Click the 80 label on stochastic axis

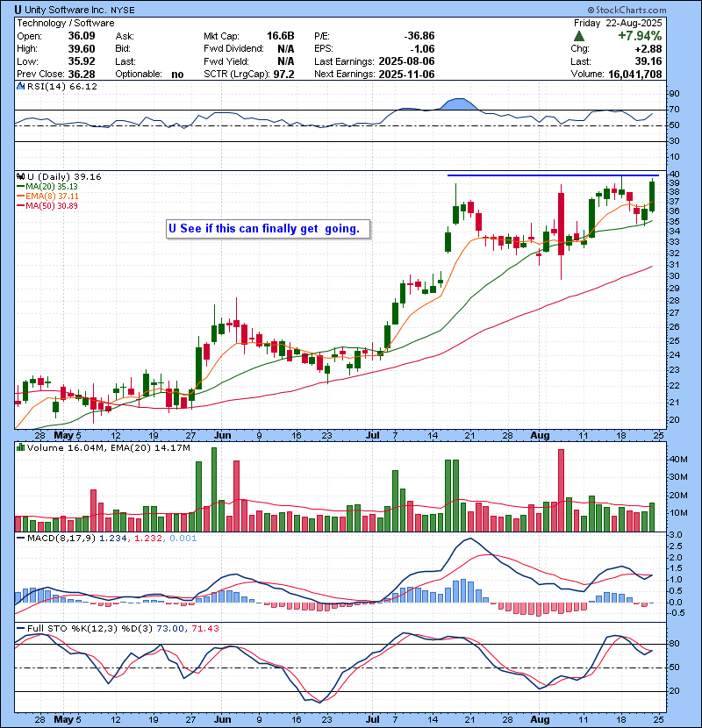pos(674,644)
